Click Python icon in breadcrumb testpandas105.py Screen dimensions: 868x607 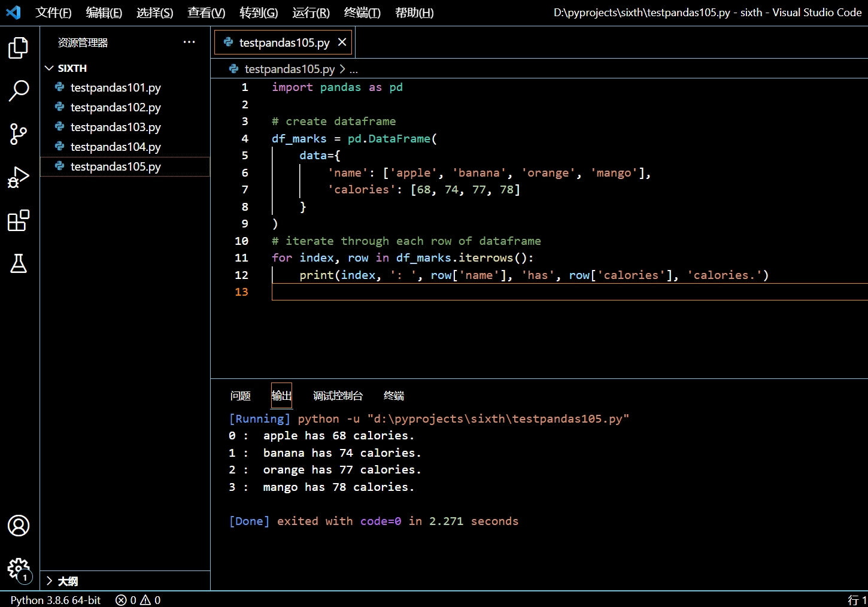(x=234, y=69)
